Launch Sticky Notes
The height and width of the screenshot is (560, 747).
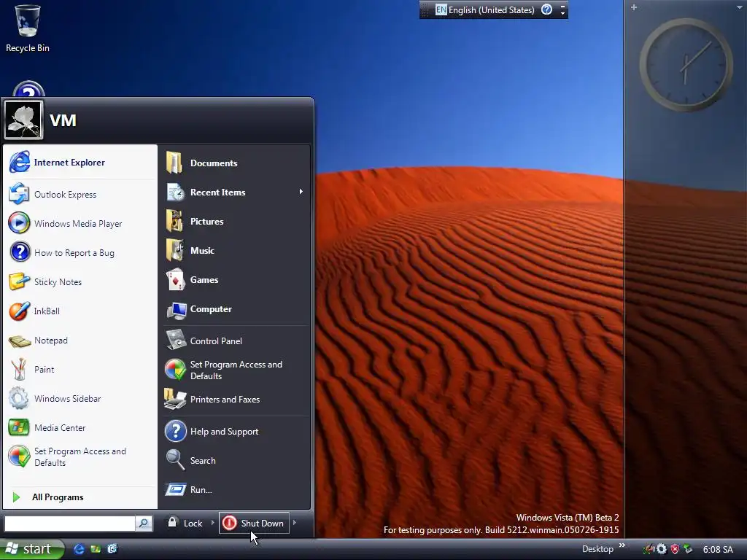tap(80, 282)
